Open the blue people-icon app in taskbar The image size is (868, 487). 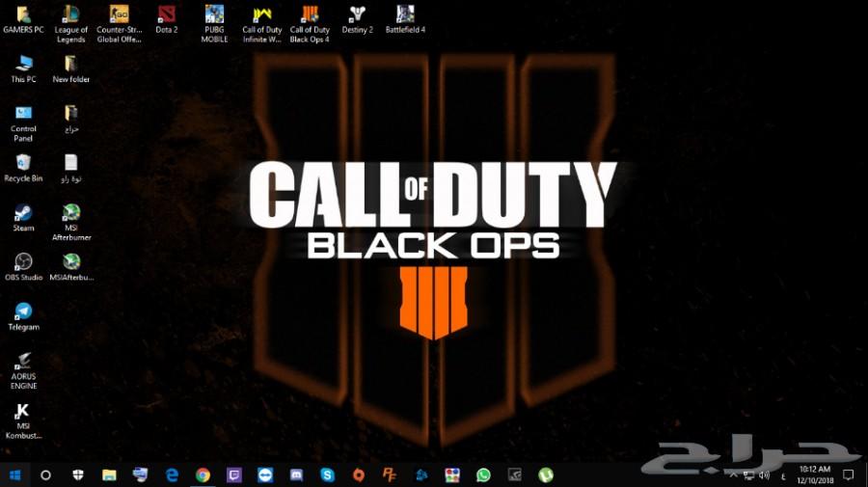(421, 474)
